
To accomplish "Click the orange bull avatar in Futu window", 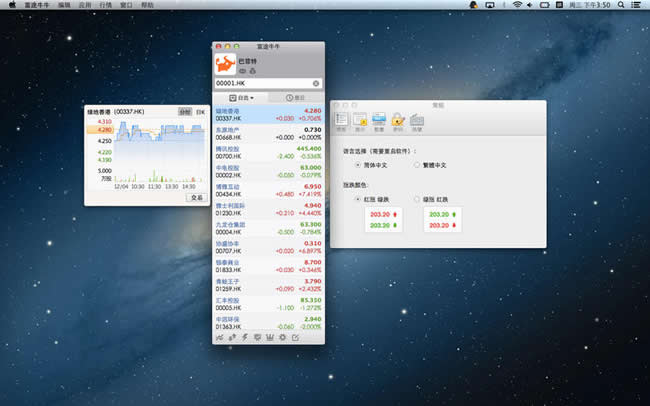I will pos(226,64).
